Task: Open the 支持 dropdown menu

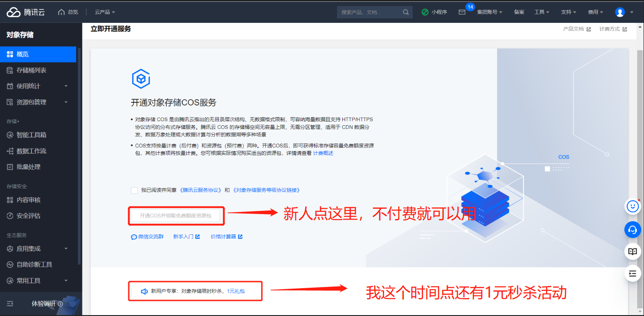Action: coord(569,12)
